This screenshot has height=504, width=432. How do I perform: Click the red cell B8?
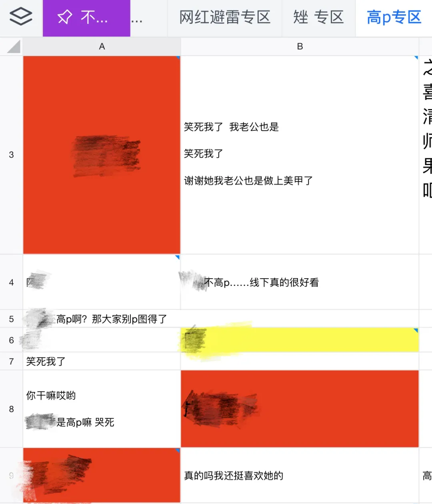click(x=300, y=409)
